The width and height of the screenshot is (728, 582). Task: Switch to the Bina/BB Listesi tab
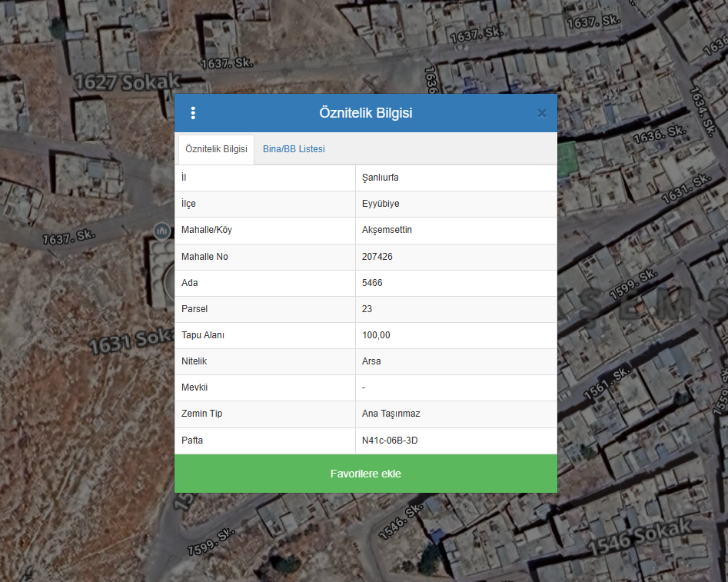tap(294, 149)
